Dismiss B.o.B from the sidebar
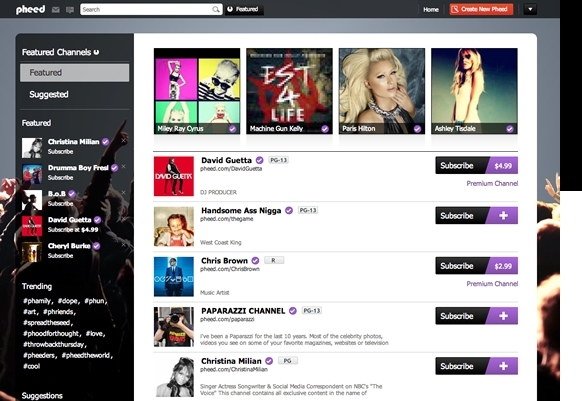Screen dimensions: 582x401 point(124,192)
